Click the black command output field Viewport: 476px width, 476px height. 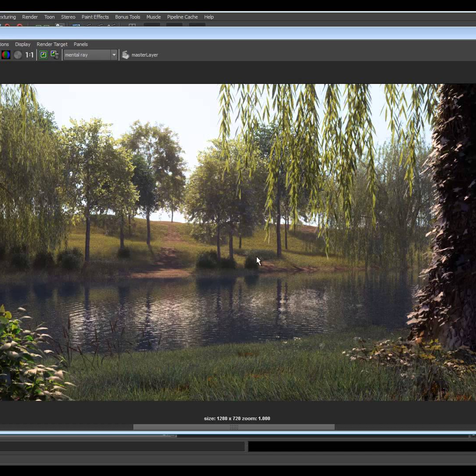click(362, 447)
